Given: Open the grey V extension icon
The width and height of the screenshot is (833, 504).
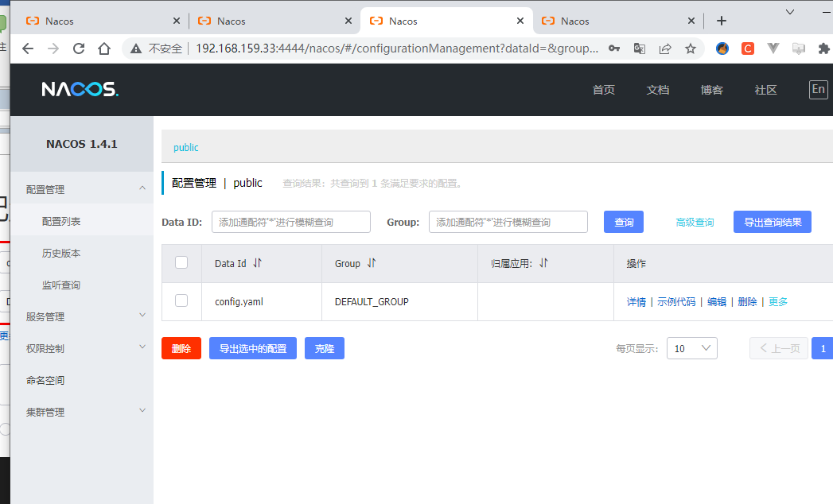Looking at the screenshot, I should point(773,48).
